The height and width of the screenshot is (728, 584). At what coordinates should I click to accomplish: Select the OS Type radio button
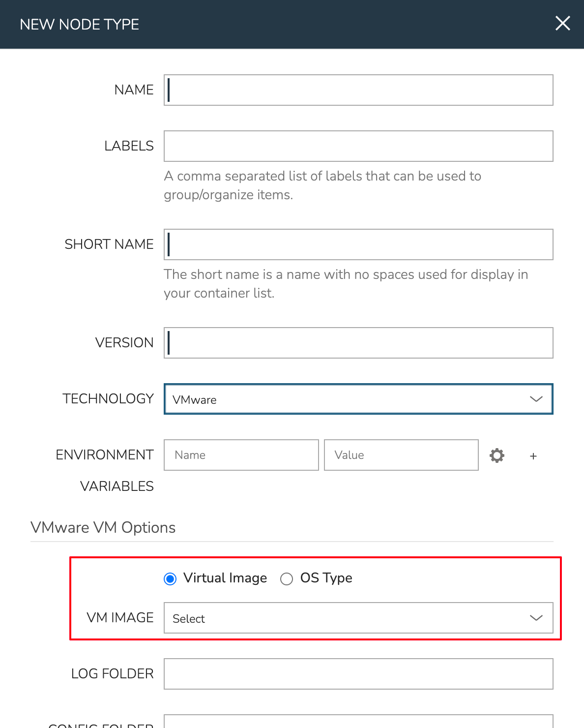[x=287, y=579]
